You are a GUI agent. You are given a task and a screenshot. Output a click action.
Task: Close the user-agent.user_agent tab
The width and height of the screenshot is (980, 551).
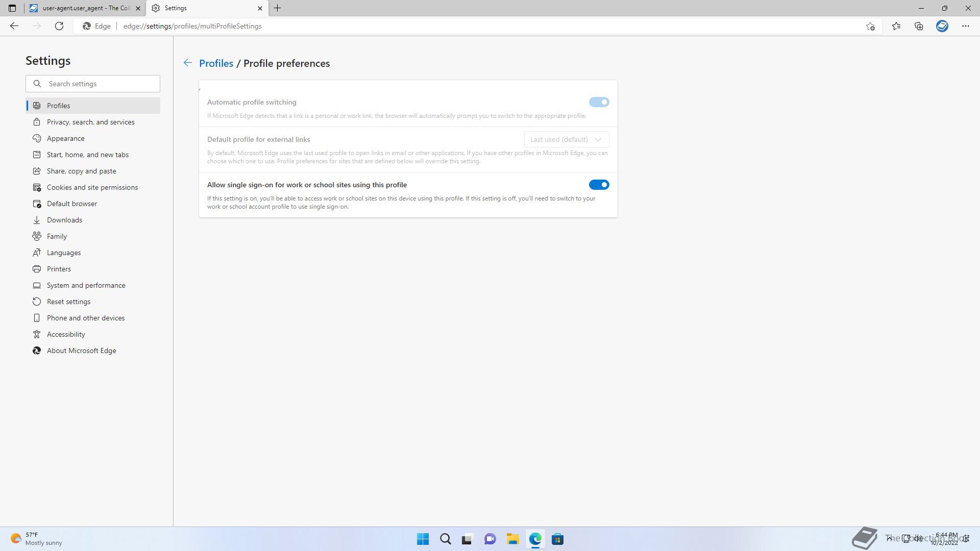138,8
